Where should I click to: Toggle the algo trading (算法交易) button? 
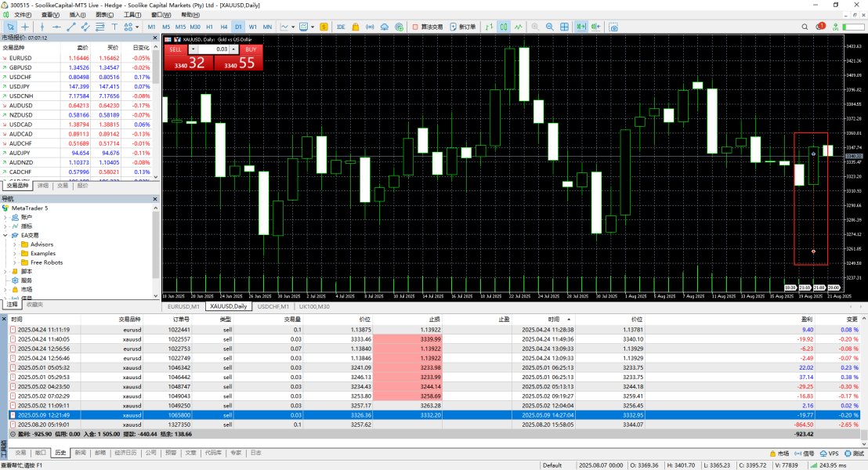click(x=429, y=27)
